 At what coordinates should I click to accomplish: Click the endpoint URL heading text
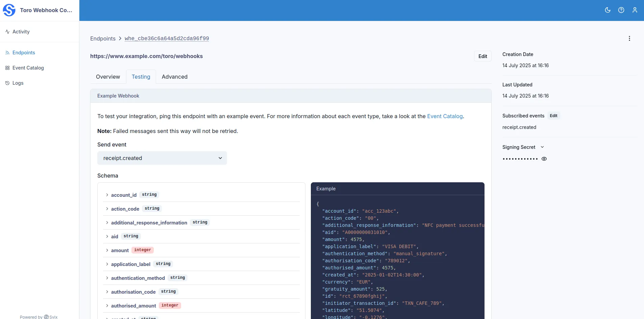(x=146, y=56)
